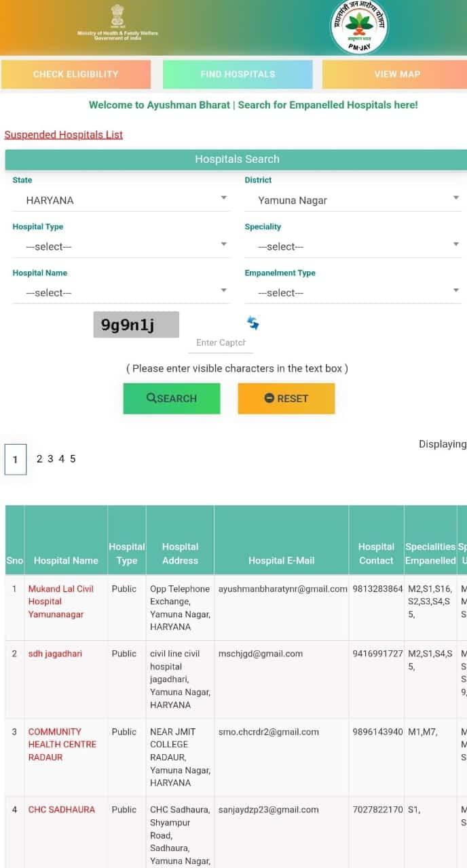Viewport: 467px width, 868px height.
Task: Open Mukand Lal Civil Hospital Yamunanagar entry
Action: 61,601
